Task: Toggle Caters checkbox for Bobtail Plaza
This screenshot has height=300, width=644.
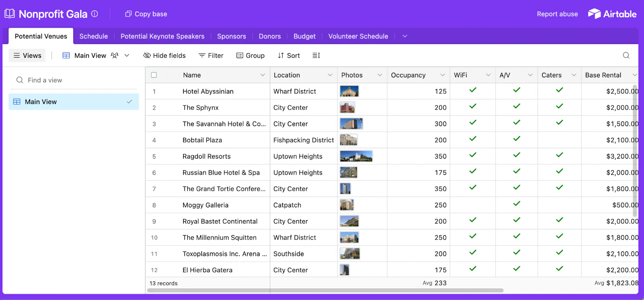Action: [559, 140]
